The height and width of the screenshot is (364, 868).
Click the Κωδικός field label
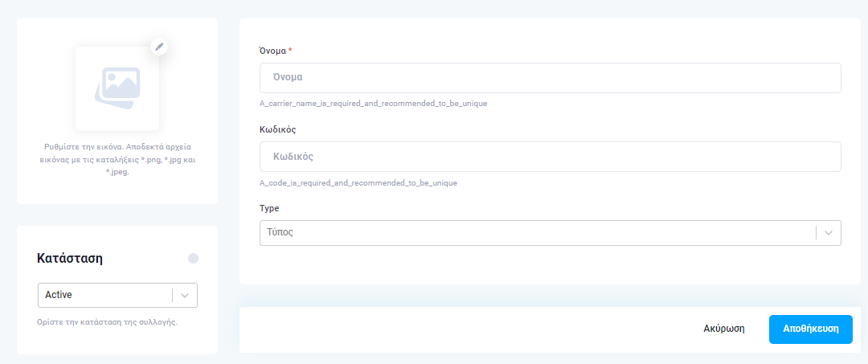point(278,129)
